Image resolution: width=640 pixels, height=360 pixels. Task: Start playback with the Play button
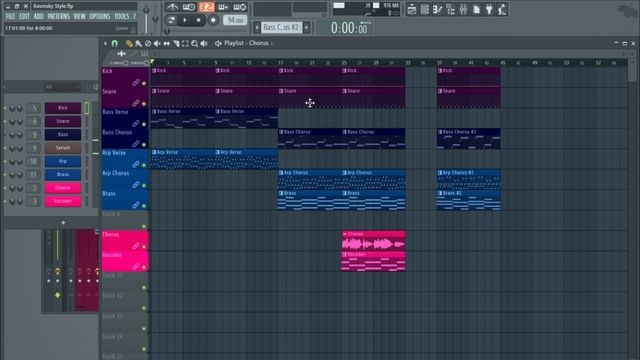(x=185, y=20)
